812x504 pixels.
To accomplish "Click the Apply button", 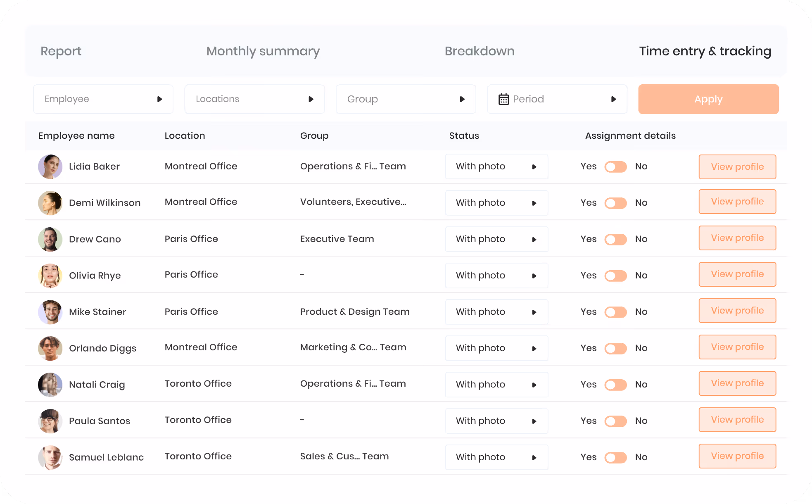I will point(708,99).
